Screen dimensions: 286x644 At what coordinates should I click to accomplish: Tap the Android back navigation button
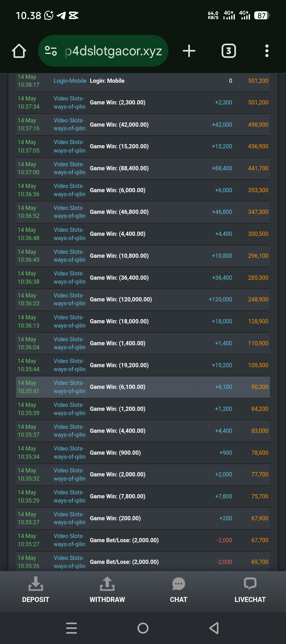pyautogui.click(x=214, y=628)
